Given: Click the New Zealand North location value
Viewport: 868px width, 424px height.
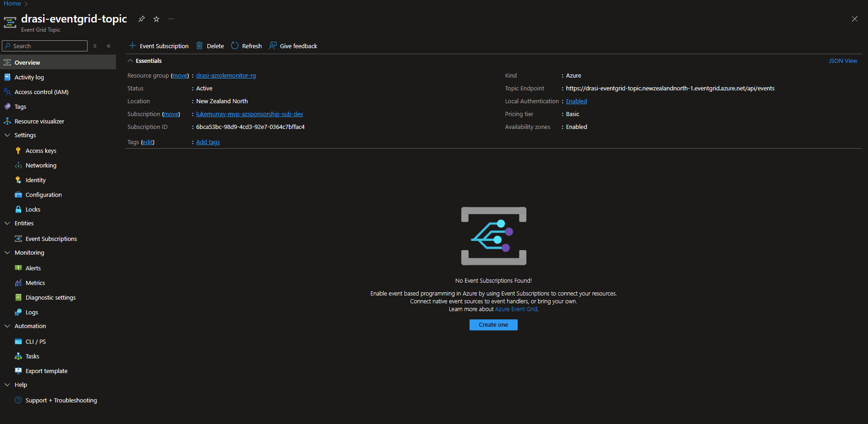Looking at the screenshot, I should tap(222, 101).
